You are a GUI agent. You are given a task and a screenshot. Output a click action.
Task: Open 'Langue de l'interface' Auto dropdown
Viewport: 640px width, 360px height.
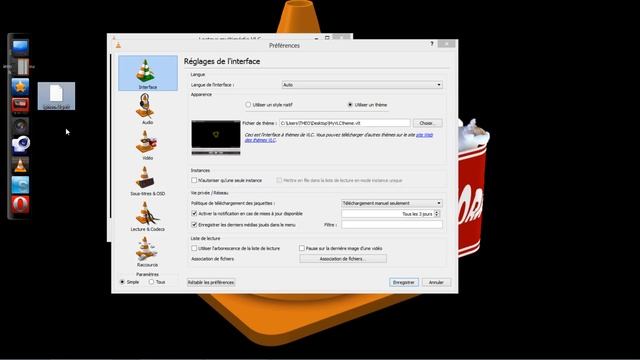tap(362, 85)
